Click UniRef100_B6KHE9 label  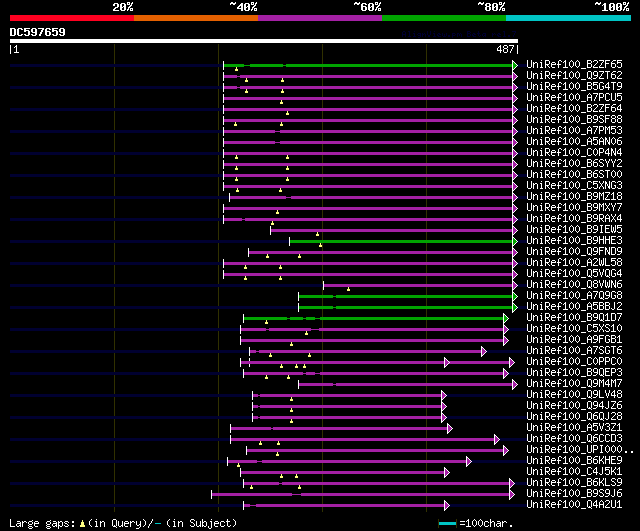pos(574,461)
